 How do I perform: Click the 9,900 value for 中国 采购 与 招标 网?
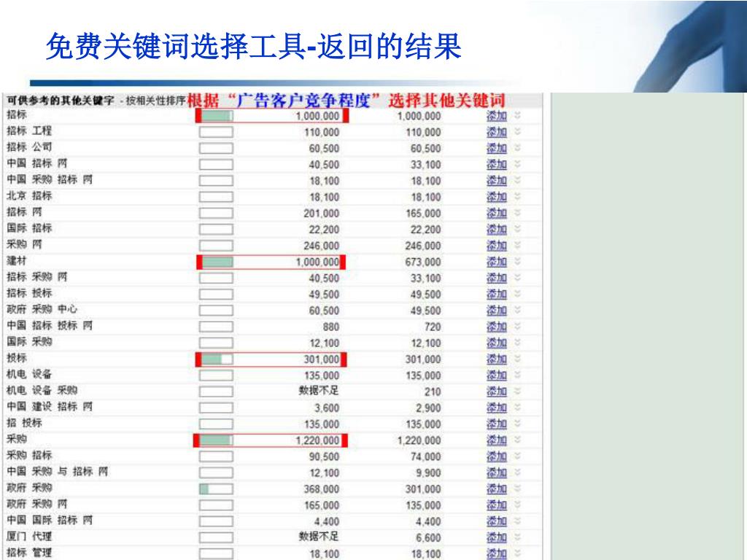[x=428, y=472]
